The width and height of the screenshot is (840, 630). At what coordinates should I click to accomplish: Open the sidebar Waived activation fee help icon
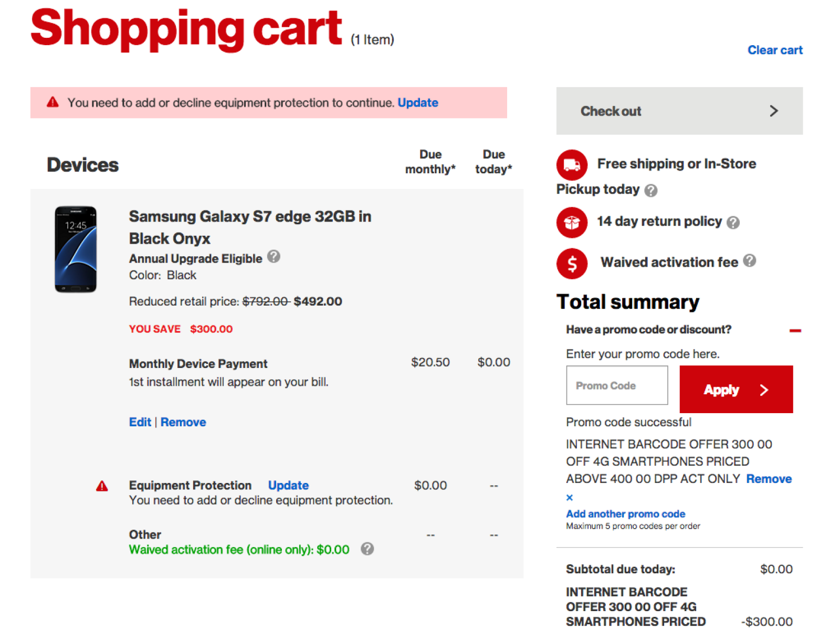(x=750, y=261)
